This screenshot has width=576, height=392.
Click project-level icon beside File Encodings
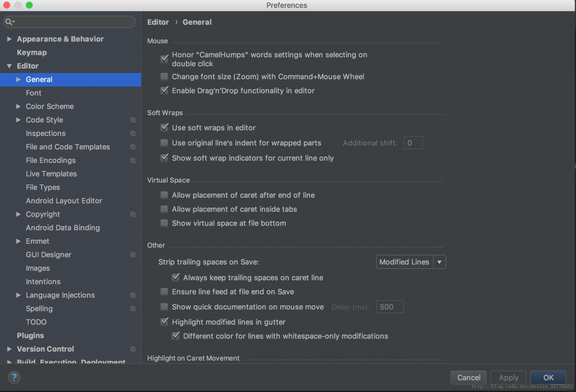(x=133, y=160)
